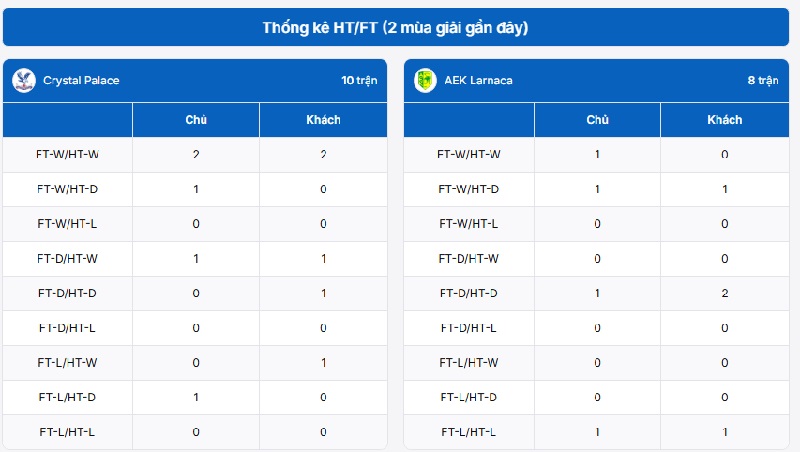Select FT-D/HT-L row label for AEK Larnaca
Image resolution: width=800 pixels, height=452 pixels.
[469, 328]
